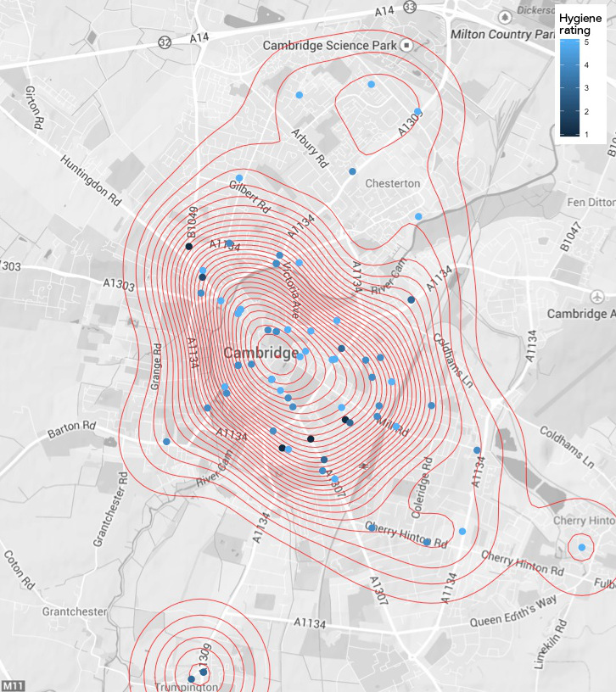Click the 'Limekiln Rd' road label
616x692 pixels.
[x=550, y=645]
